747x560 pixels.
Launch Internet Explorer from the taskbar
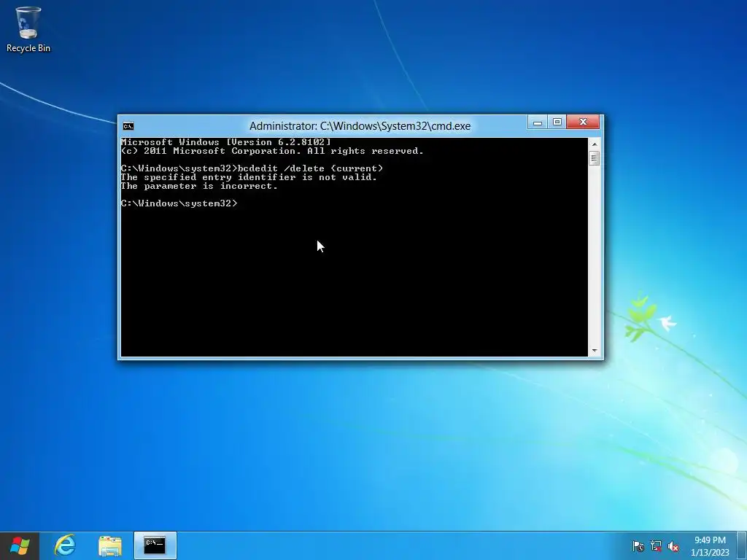point(65,545)
